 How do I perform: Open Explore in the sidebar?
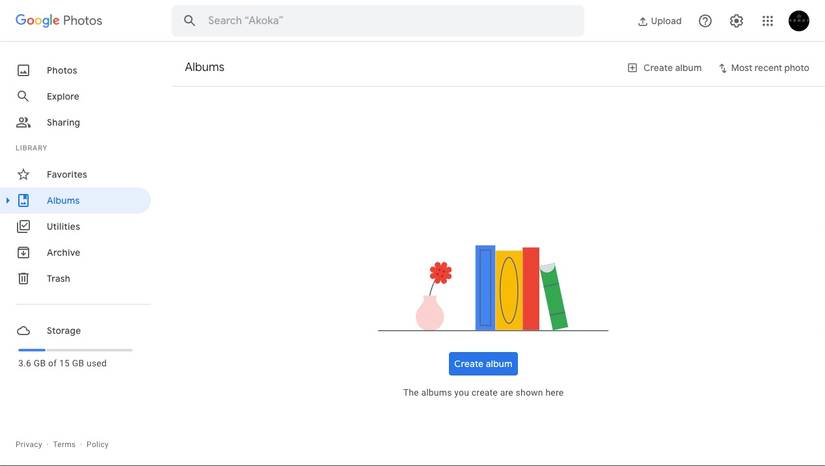pyautogui.click(x=62, y=97)
